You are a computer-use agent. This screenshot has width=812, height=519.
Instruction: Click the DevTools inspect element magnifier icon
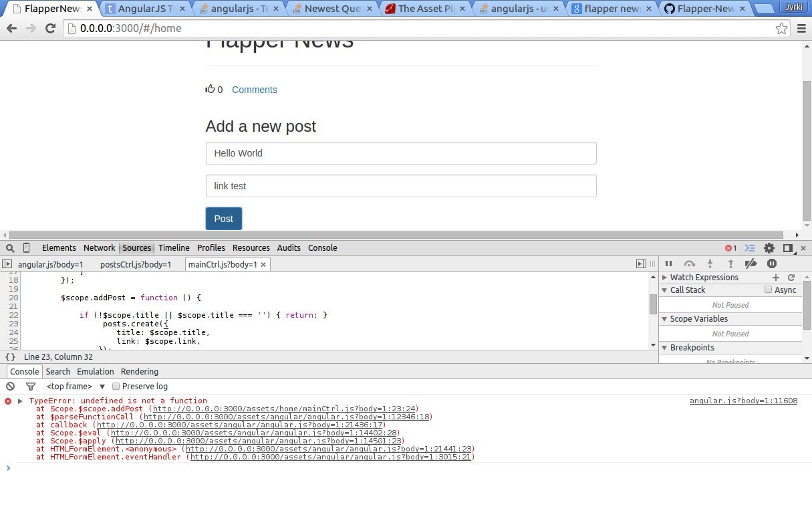tap(10, 248)
